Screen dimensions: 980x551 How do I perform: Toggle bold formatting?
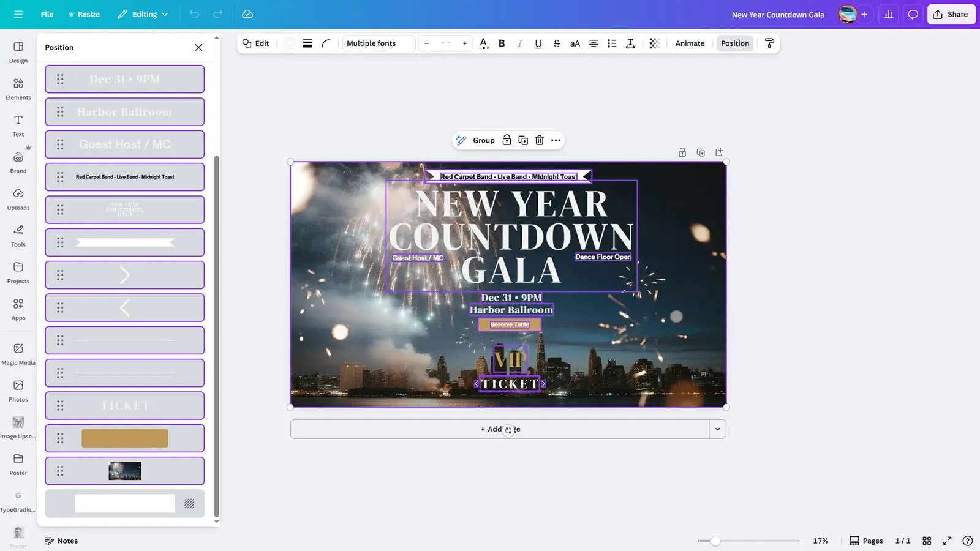tap(502, 43)
